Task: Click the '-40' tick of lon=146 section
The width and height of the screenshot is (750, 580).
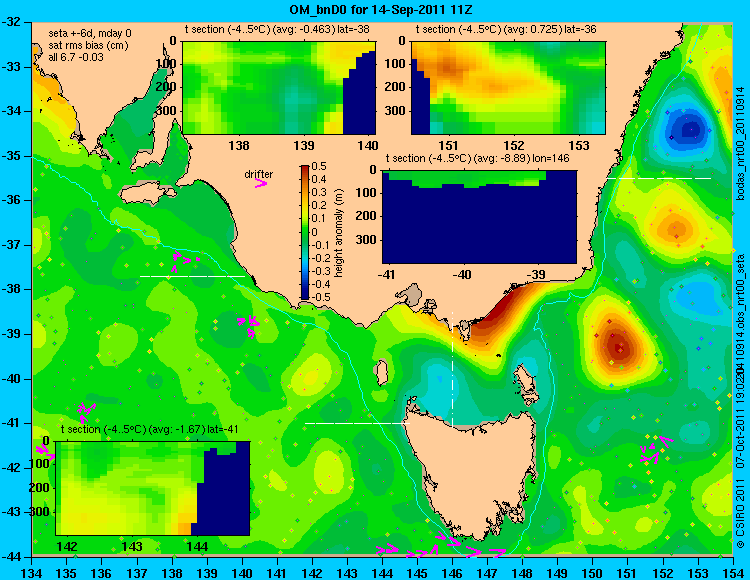Action: [463, 275]
